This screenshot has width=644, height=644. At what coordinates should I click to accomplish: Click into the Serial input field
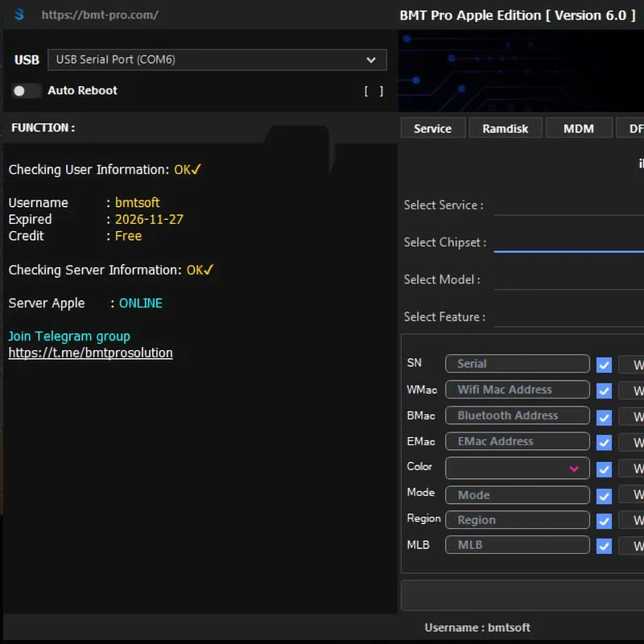(518, 364)
